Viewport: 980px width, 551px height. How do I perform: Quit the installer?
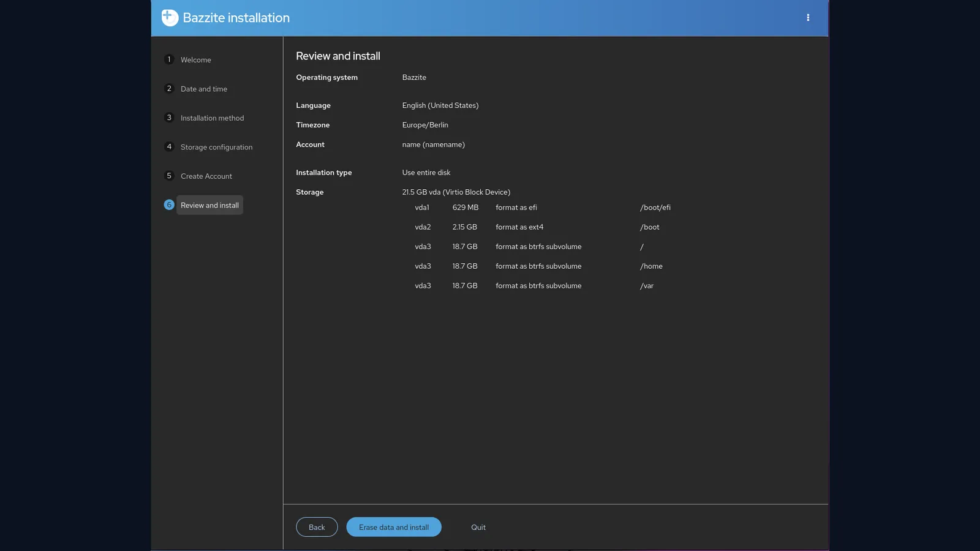(478, 527)
